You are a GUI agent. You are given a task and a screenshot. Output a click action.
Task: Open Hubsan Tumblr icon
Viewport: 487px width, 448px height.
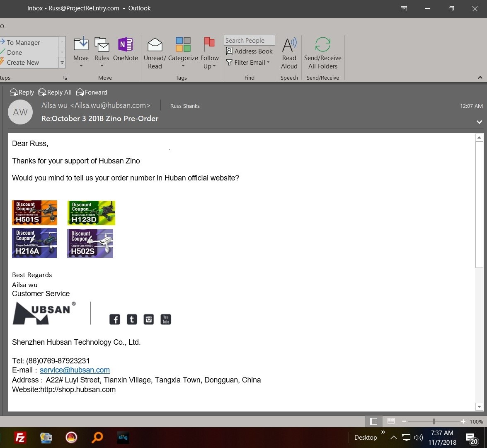(132, 319)
